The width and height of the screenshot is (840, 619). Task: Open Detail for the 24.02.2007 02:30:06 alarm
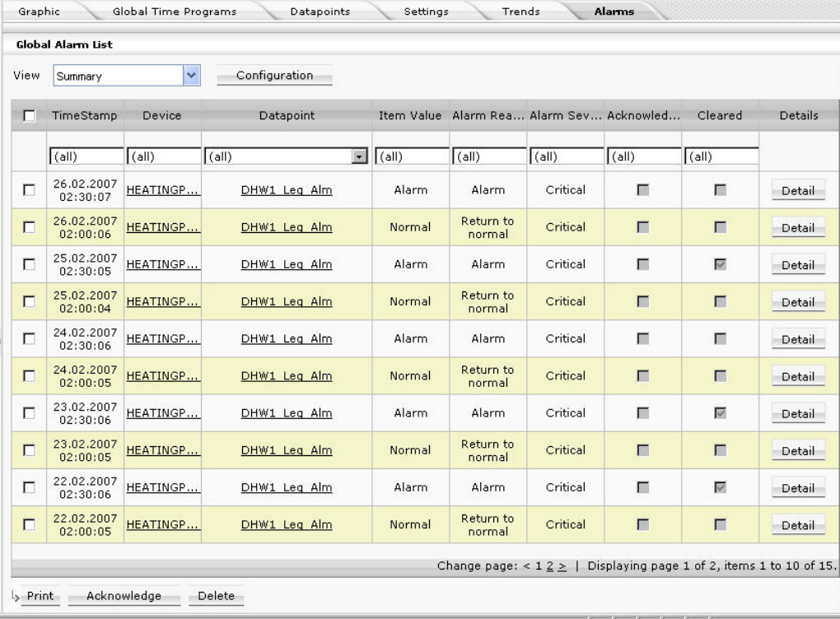click(x=797, y=339)
